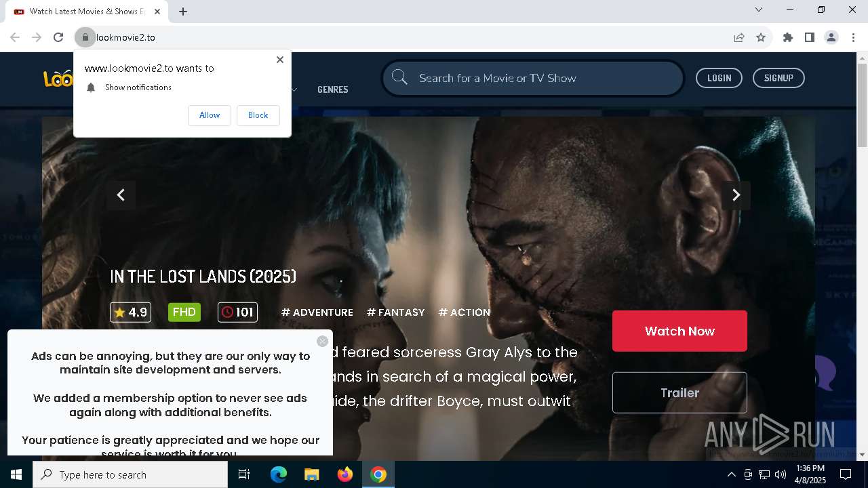
Task: Dismiss the ads notice popup
Action: coord(323,341)
